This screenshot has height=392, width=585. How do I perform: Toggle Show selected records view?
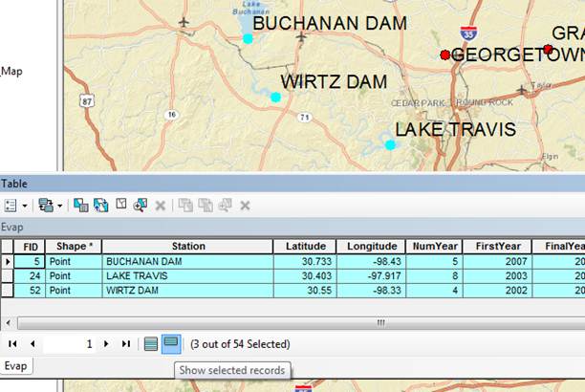[x=170, y=343]
